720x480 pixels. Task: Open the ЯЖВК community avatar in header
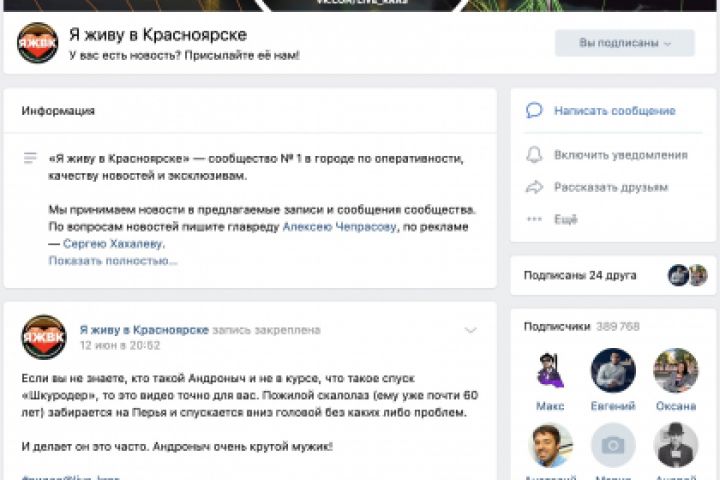click(38, 43)
